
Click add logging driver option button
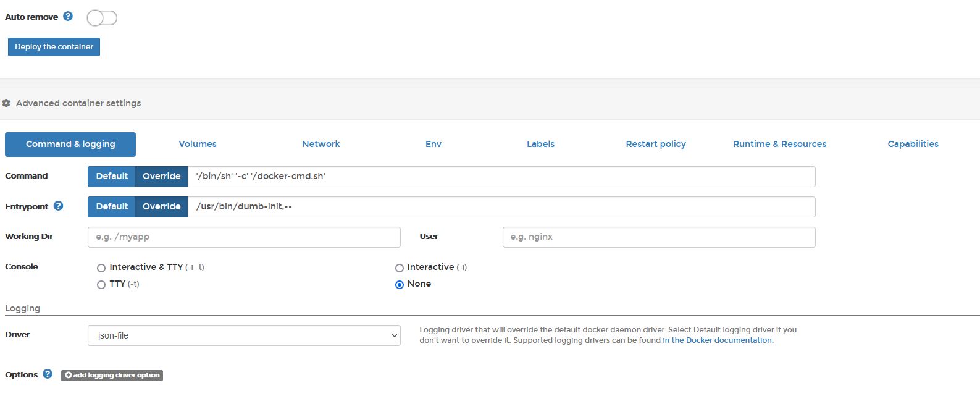tap(112, 375)
